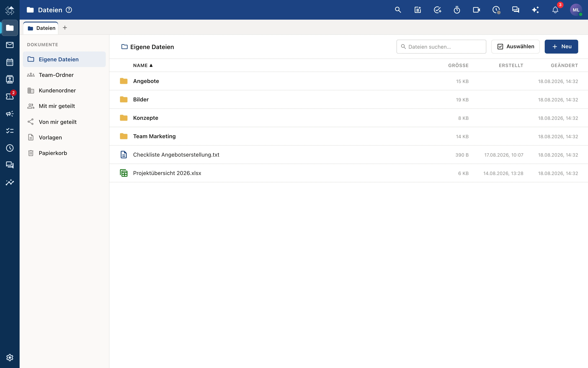Open the Time clock module in left rail
Viewport: 588px width, 368px height.
(10, 148)
